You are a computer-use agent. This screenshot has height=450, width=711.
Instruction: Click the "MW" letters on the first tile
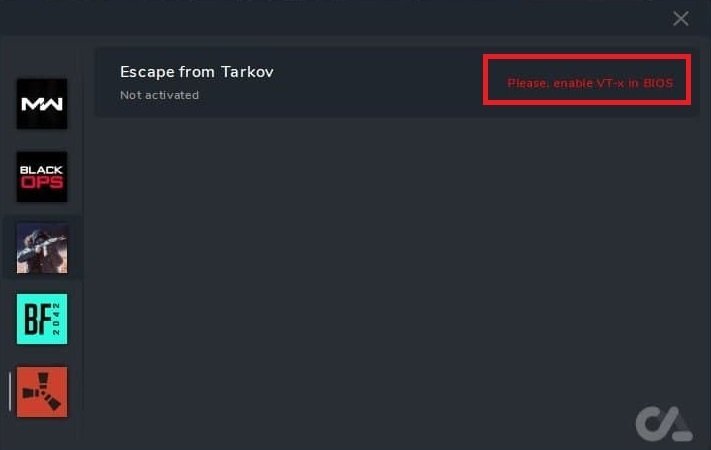tap(42, 104)
